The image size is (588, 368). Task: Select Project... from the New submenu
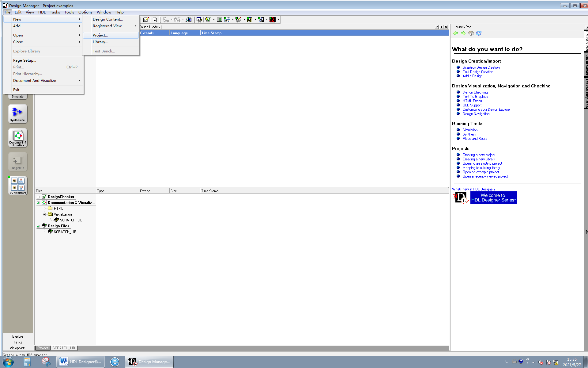(x=100, y=35)
